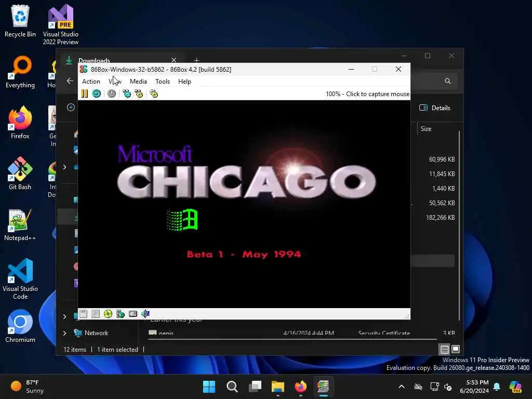Select the Visual Studio Code desktop shortcut
The image size is (532, 399).
[20, 279]
